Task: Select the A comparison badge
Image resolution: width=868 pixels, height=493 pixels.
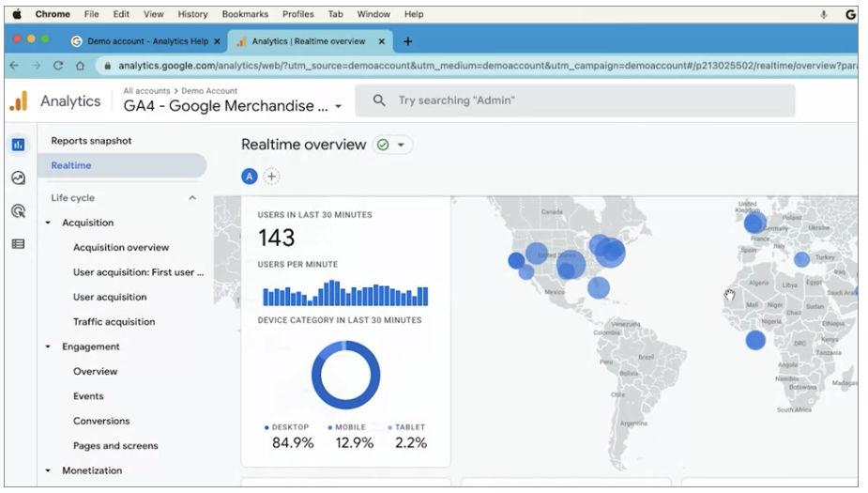Action: (250, 177)
